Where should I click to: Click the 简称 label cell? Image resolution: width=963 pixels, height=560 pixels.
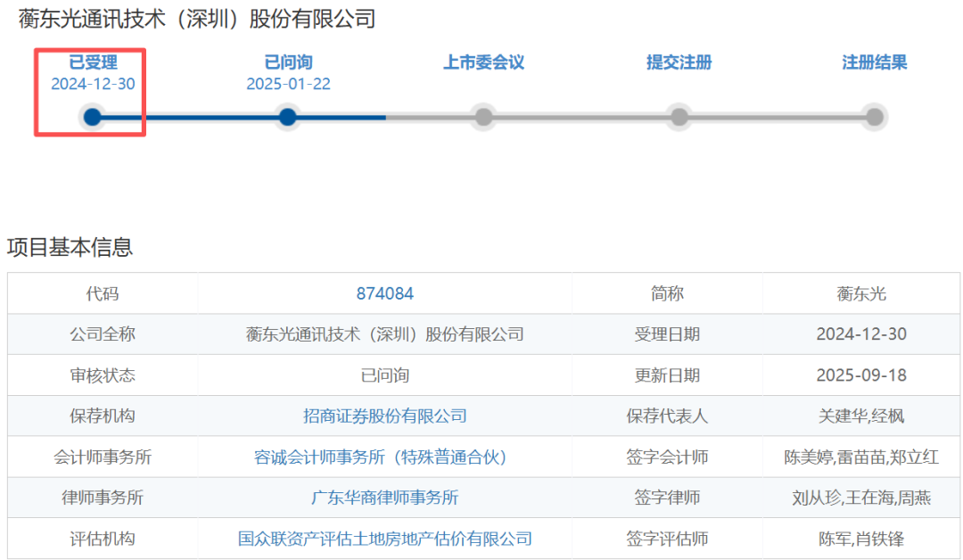click(x=667, y=293)
